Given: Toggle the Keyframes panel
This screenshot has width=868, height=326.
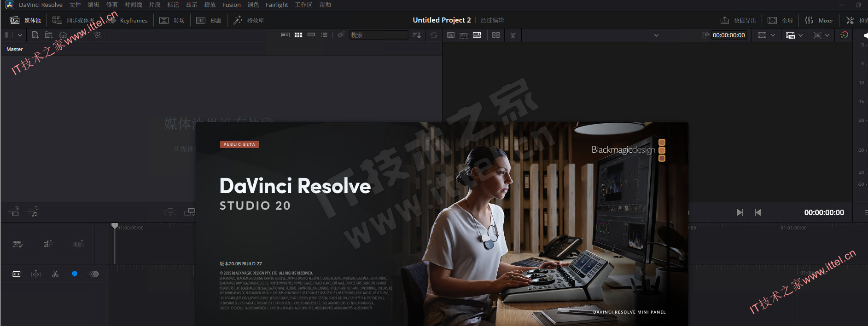Looking at the screenshot, I should 128,20.
